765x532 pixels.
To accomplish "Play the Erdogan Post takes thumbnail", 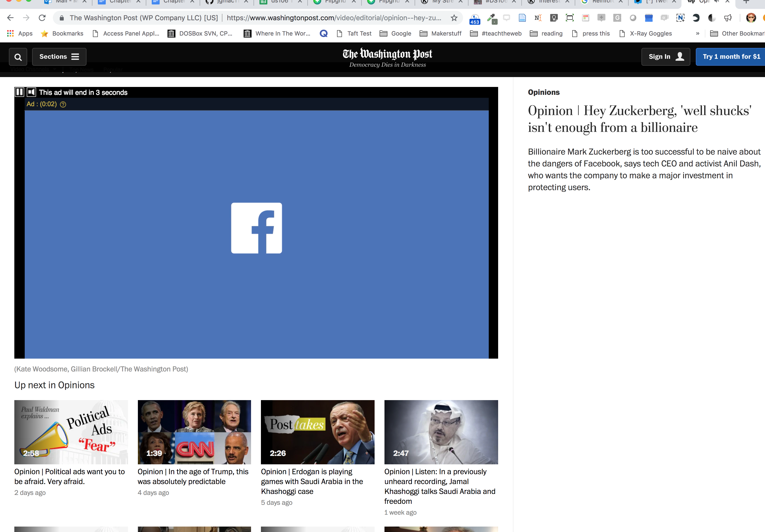I will (x=318, y=432).
